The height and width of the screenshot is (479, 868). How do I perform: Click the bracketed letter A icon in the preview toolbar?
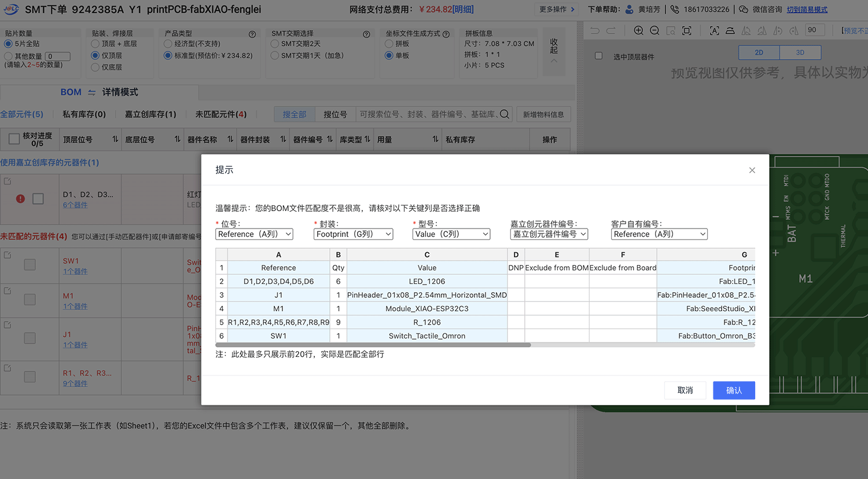[x=715, y=31]
